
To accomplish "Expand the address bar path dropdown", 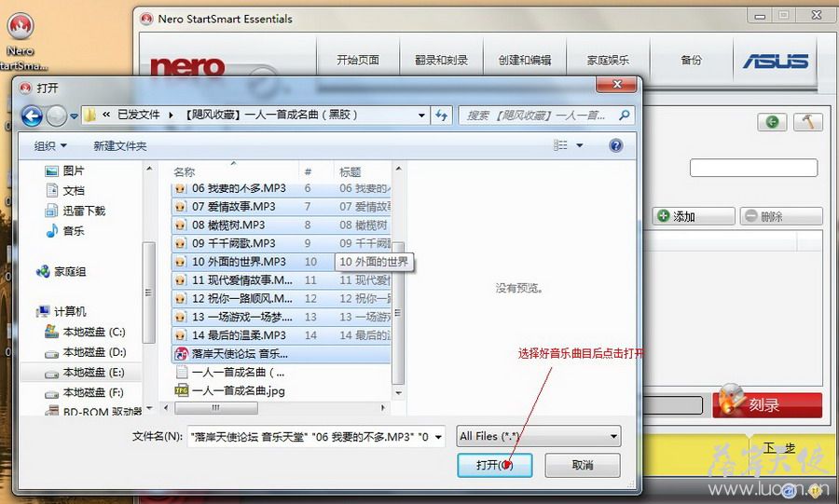I will 421,115.
